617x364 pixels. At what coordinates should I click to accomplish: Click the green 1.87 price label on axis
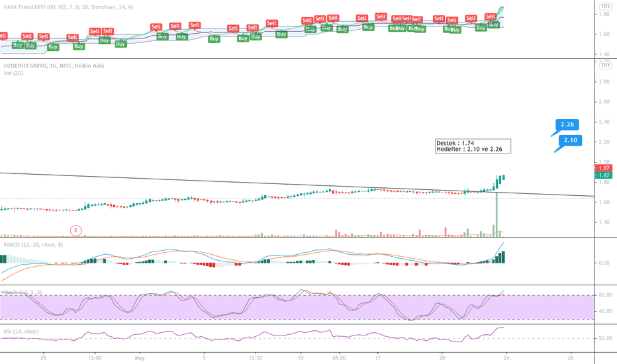604,175
